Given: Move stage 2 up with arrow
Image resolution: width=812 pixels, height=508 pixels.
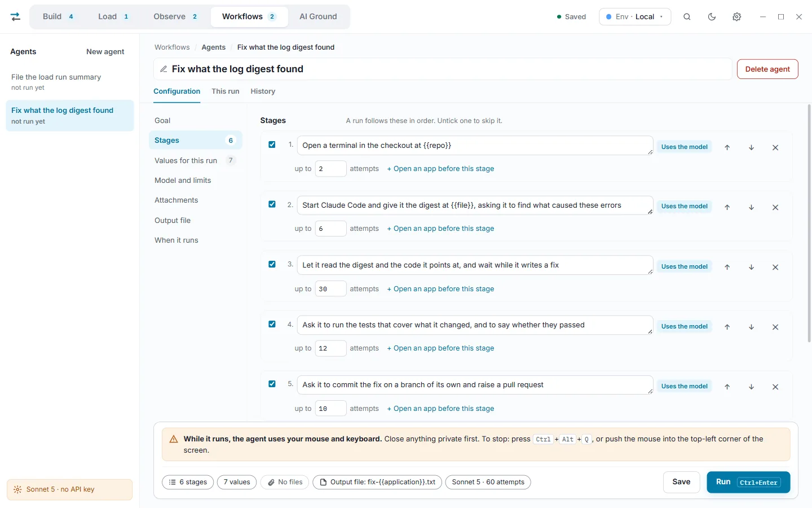Looking at the screenshot, I should (727, 207).
